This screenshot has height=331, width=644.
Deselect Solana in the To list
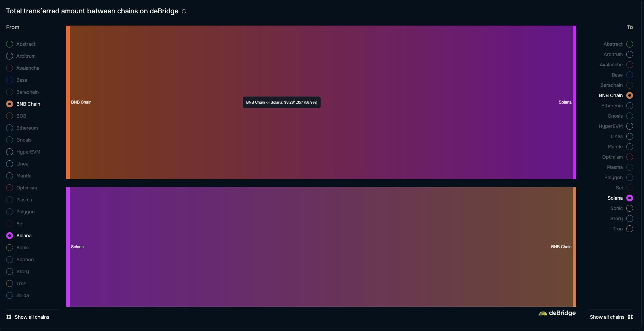tap(629, 198)
